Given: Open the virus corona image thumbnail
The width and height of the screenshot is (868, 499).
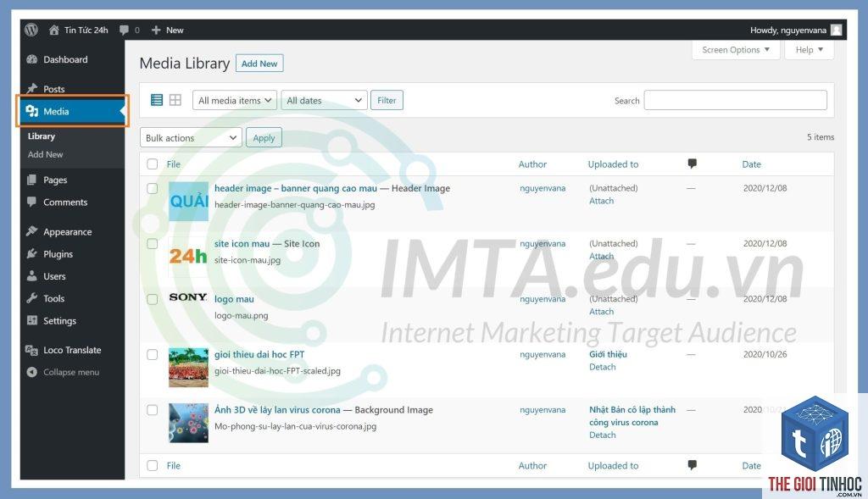Looking at the screenshot, I should [188, 423].
